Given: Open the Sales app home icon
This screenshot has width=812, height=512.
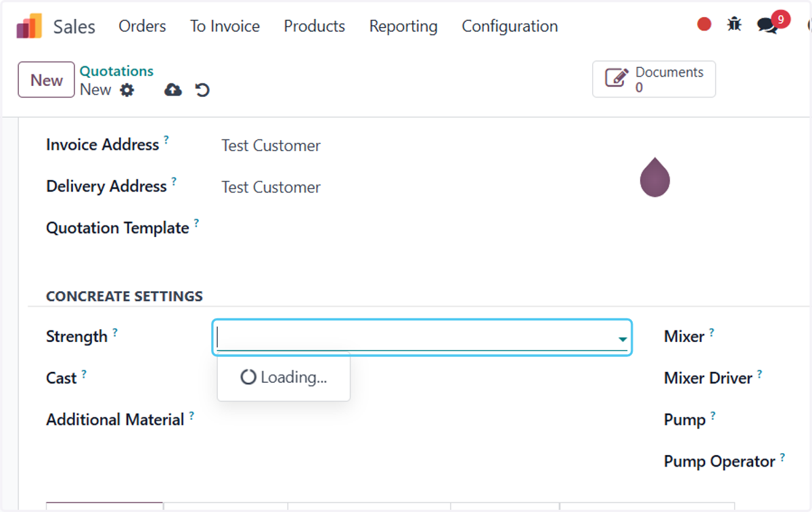Looking at the screenshot, I should pyautogui.click(x=29, y=26).
